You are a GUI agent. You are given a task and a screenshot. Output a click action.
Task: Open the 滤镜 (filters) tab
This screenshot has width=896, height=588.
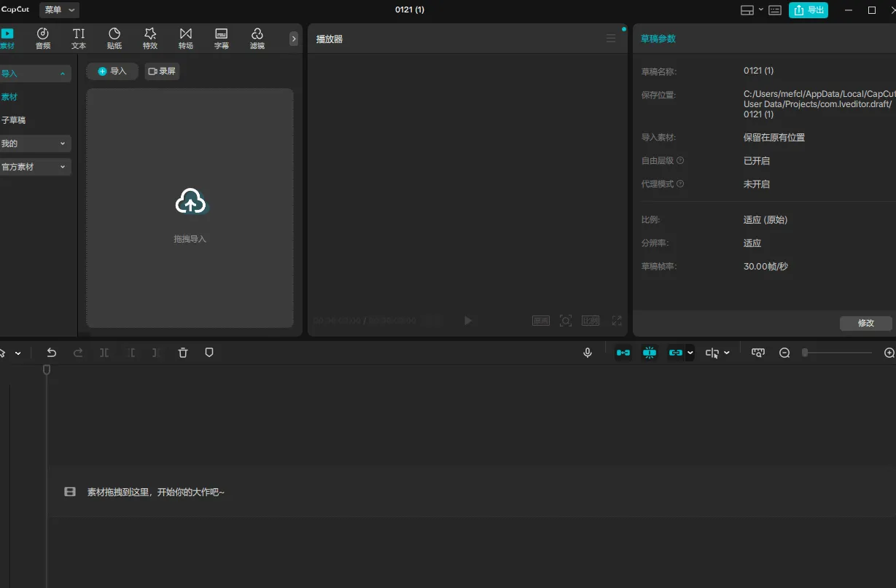click(x=257, y=39)
